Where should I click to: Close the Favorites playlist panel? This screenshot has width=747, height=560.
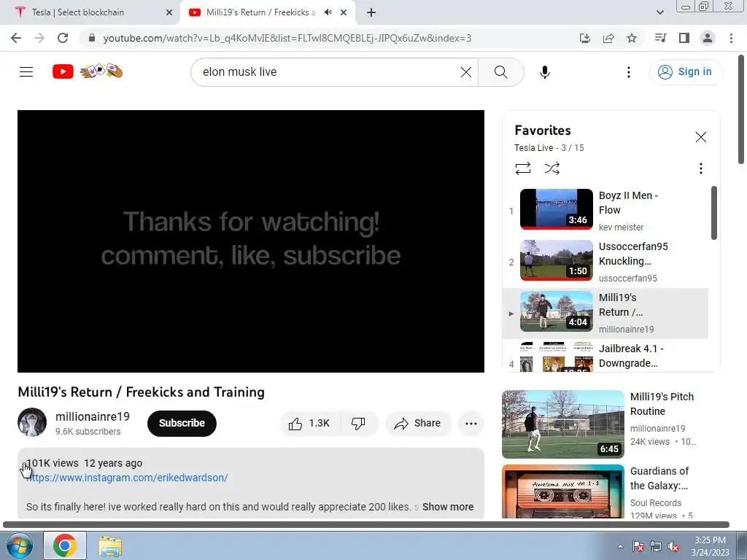pos(700,137)
